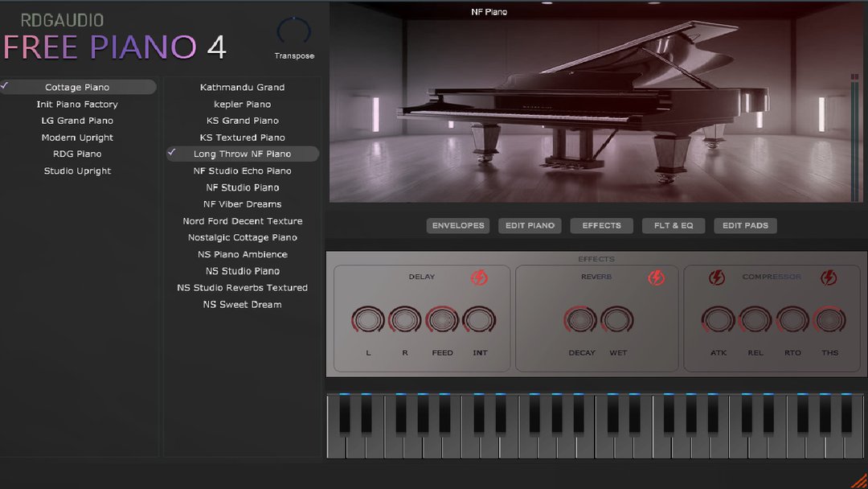This screenshot has height=489, width=868.
Task: Open the ENVELOPES tab
Action: (457, 225)
